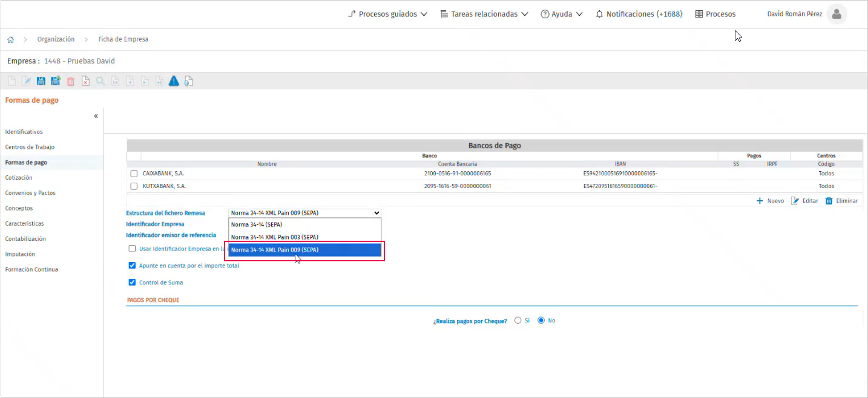Click the Empresa 1448 - Pruebas David text
This screenshot has width=868, height=398.
point(61,61)
